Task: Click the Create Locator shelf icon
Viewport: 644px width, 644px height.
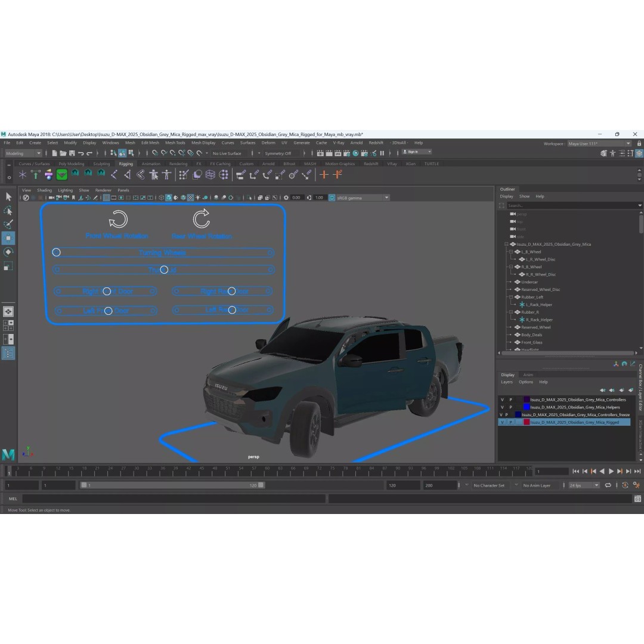Action: (x=23, y=175)
